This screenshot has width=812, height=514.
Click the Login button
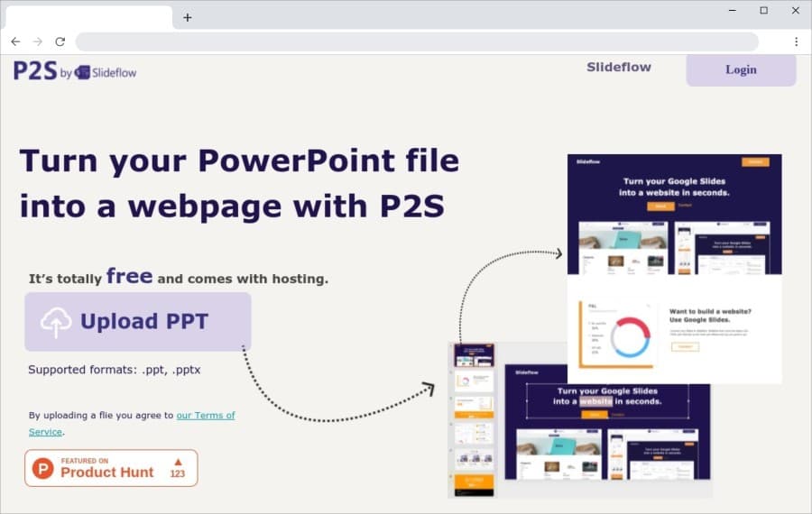tap(741, 69)
